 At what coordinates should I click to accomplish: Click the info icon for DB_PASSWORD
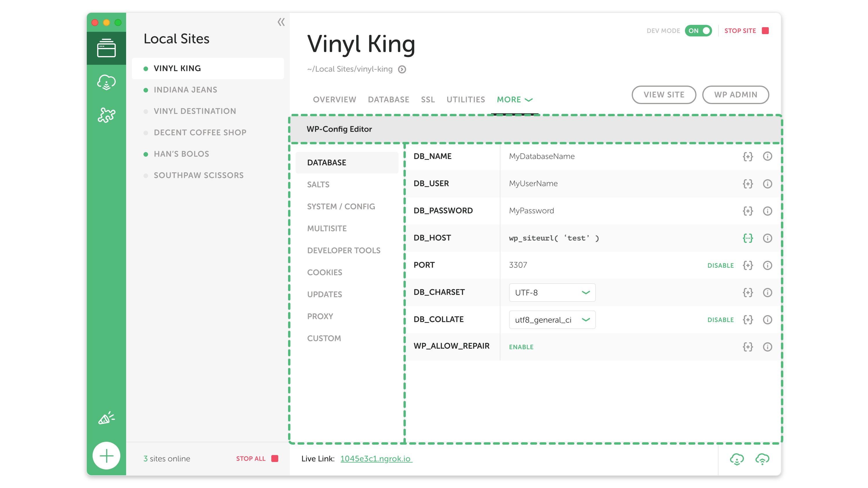pyautogui.click(x=767, y=211)
